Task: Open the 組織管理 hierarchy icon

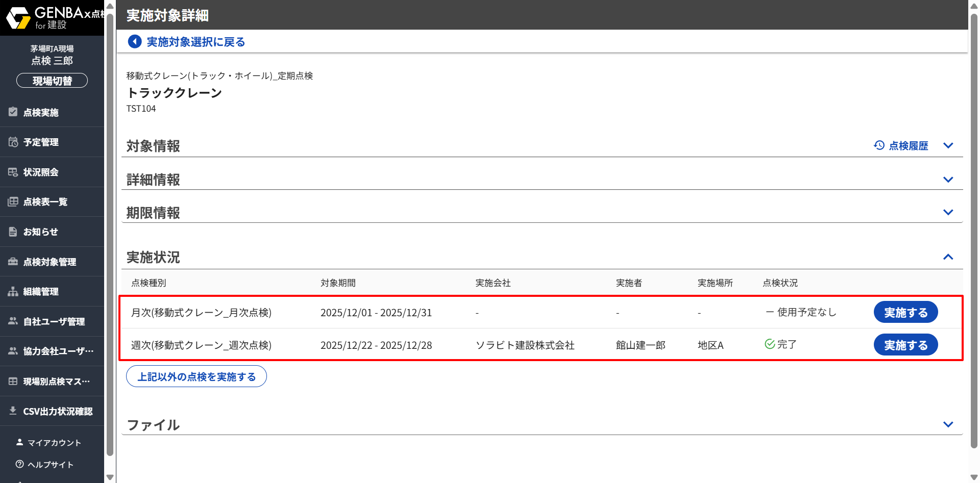Action: pyautogui.click(x=13, y=292)
